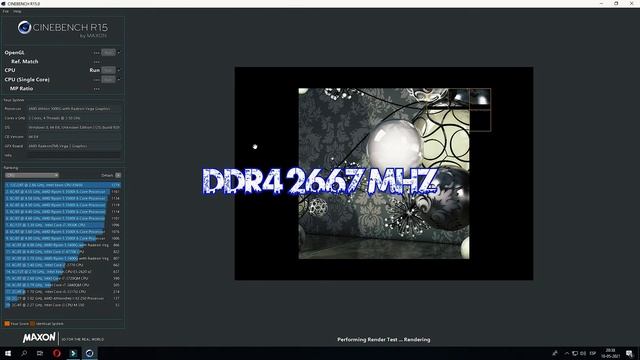This screenshot has width=640, height=360.
Task: Select rank 1 Intel Xeon X5650 entry
Action: click(63, 185)
